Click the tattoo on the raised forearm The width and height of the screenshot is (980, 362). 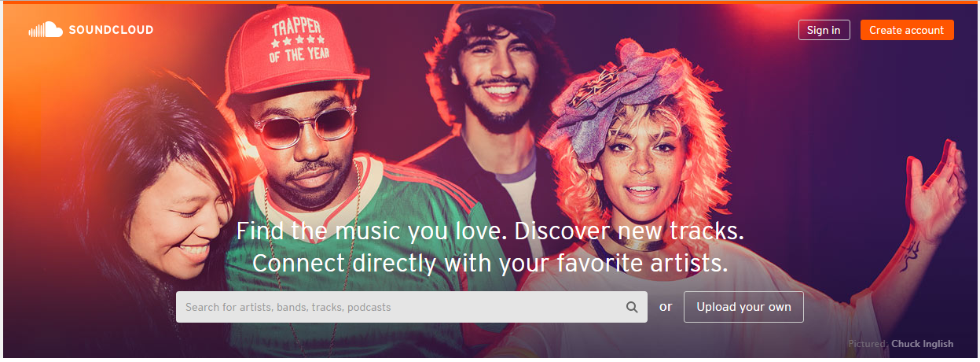click(910, 253)
